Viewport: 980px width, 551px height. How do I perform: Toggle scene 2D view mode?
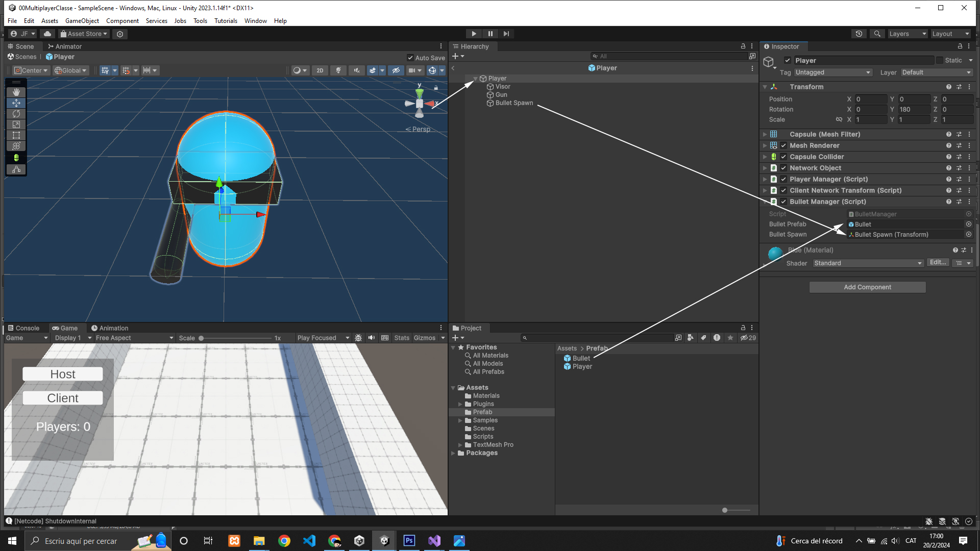320,70
